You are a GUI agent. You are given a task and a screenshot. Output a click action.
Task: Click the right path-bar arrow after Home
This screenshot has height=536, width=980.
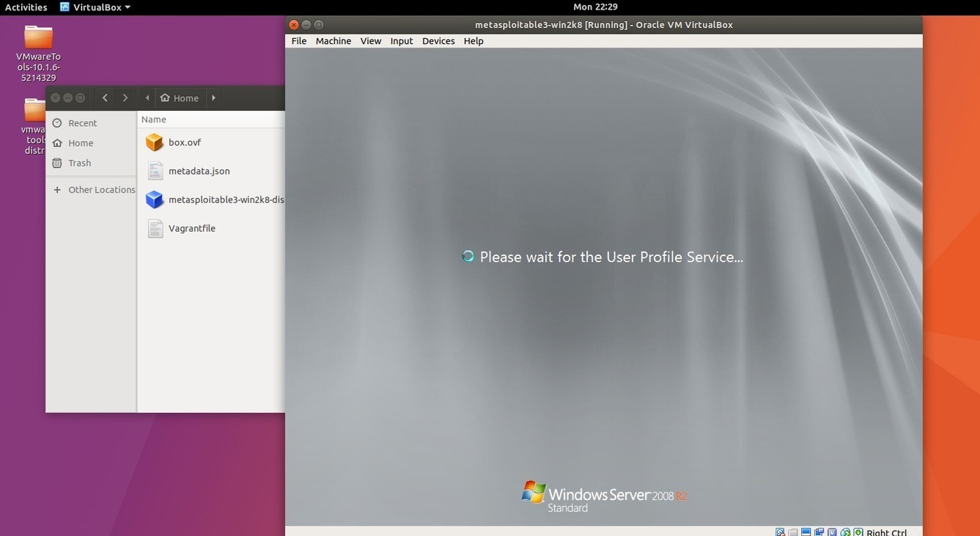tap(213, 98)
